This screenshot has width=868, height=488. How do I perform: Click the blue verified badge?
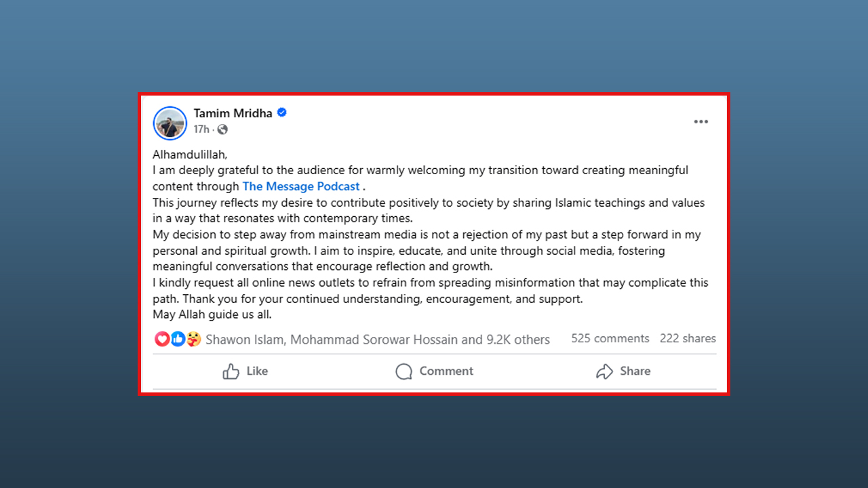[x=282, y=113]
